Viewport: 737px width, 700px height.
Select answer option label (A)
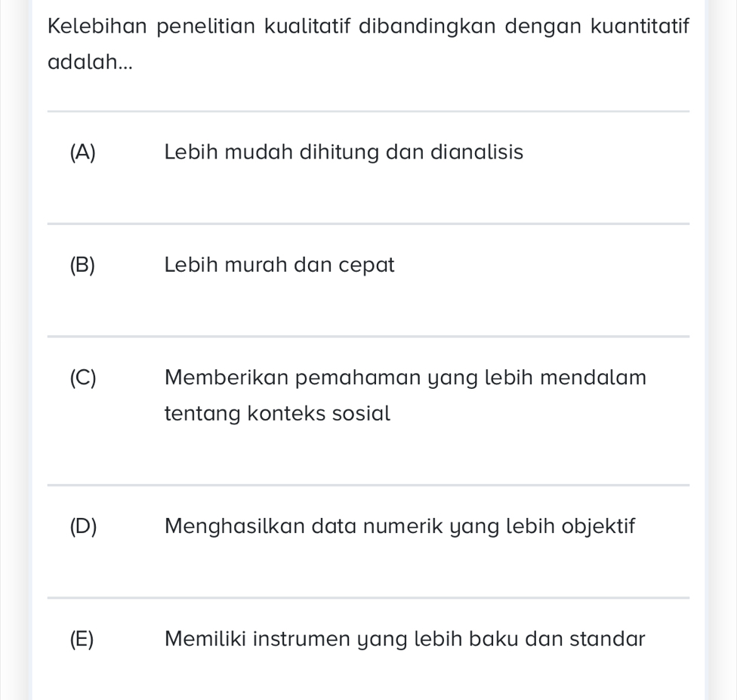pos(82,153)
